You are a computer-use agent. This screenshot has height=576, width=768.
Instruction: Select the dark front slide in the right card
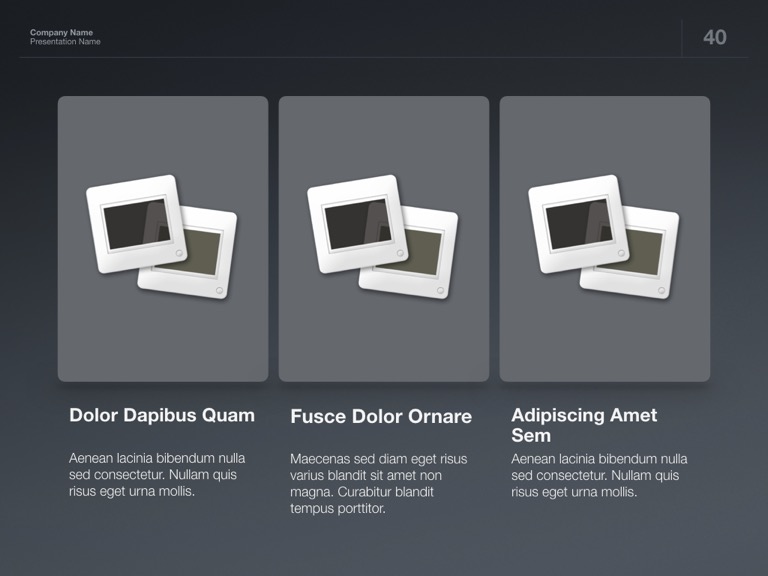(x=576, y=223)
